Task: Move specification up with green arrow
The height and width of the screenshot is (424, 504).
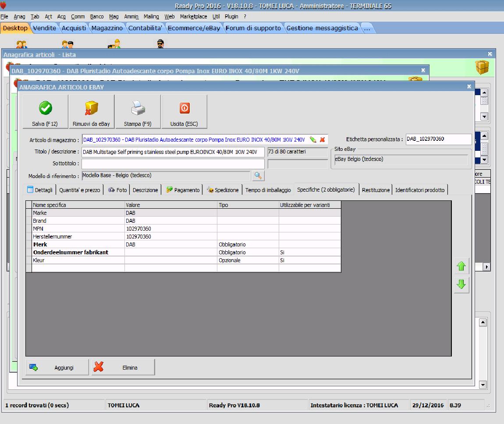Action: (x=461, y=266)
